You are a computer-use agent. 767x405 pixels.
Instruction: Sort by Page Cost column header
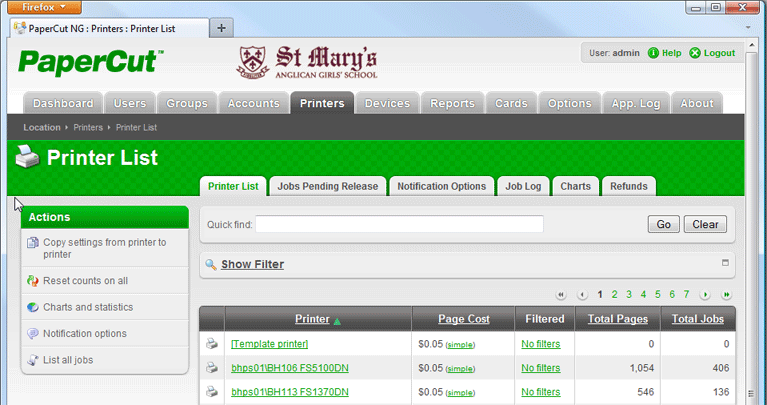[x=464, y=319]
